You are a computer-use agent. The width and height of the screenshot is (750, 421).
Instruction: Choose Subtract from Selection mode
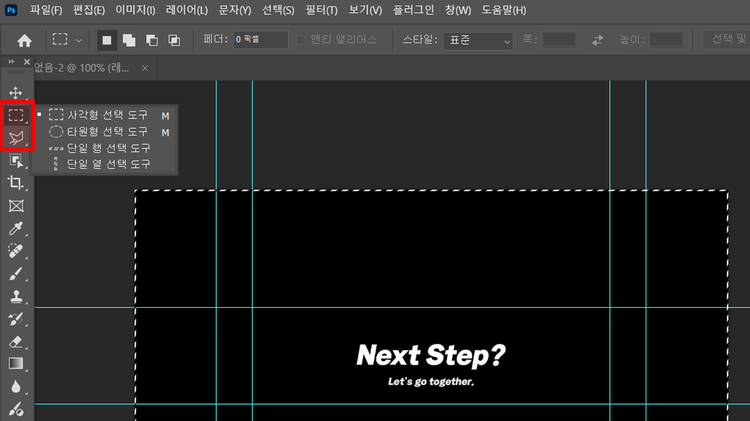[x=152, y=41]
